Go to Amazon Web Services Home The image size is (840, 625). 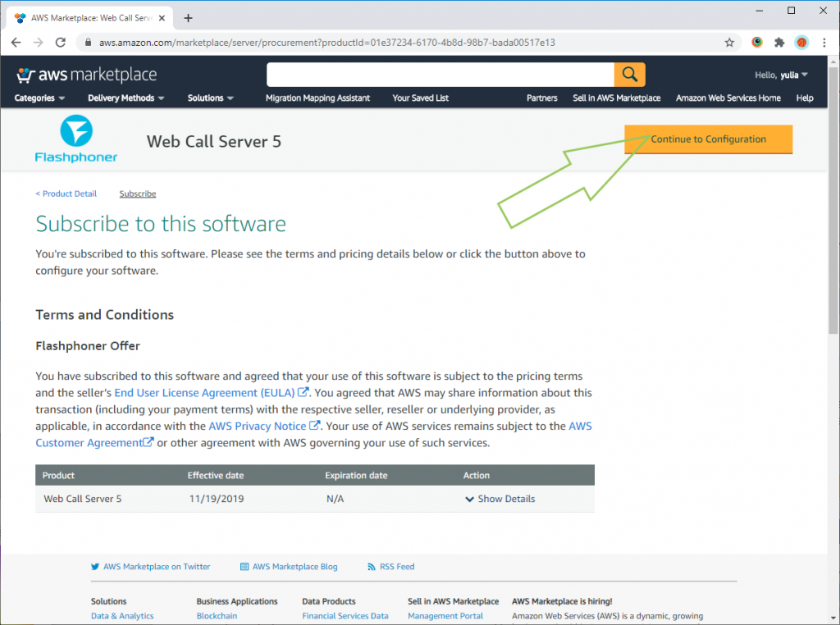(728, 98)
